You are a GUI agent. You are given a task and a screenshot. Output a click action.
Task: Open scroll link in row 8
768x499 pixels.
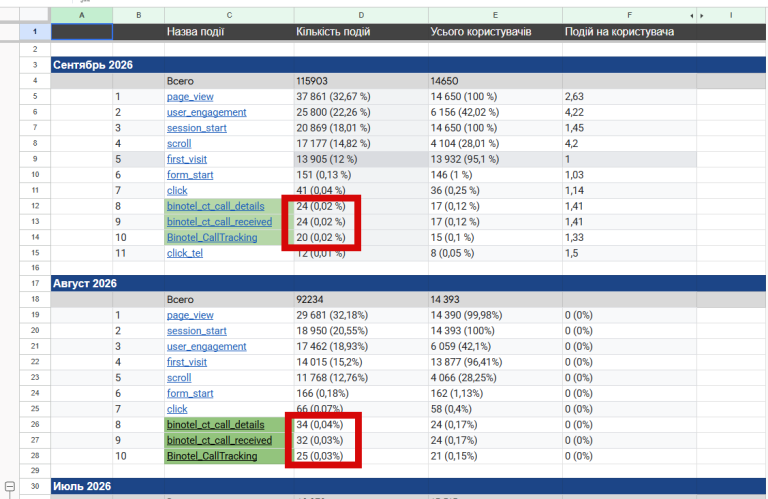pyautogui.click(x=179, y=143)
